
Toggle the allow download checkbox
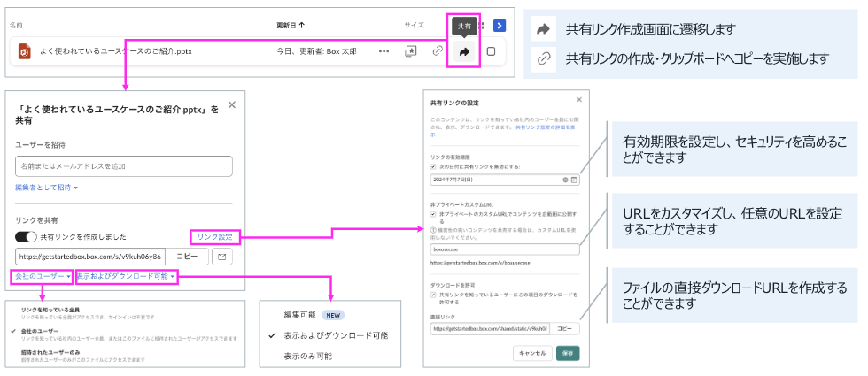(432, 295)
